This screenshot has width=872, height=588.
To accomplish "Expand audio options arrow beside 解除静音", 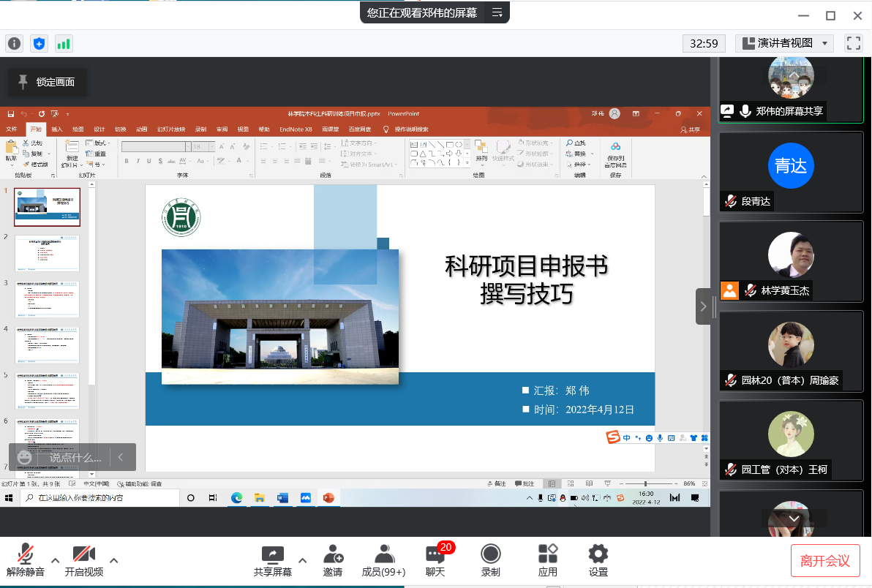I will click(x=55, y=560).
